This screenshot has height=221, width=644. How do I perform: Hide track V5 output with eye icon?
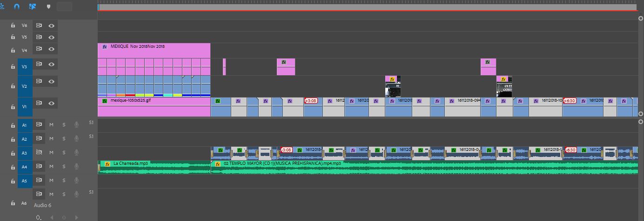coord(51,37)
